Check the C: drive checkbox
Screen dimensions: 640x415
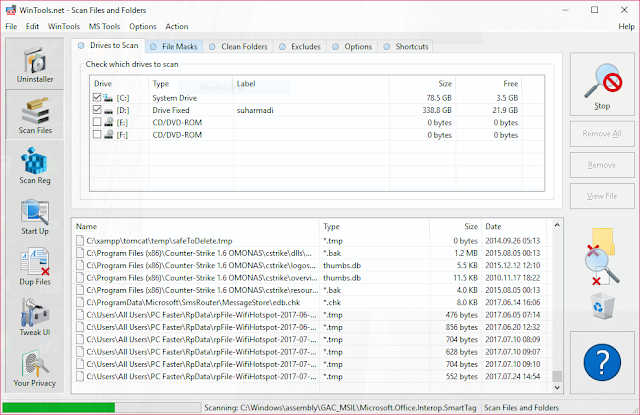tap(97, 98)
